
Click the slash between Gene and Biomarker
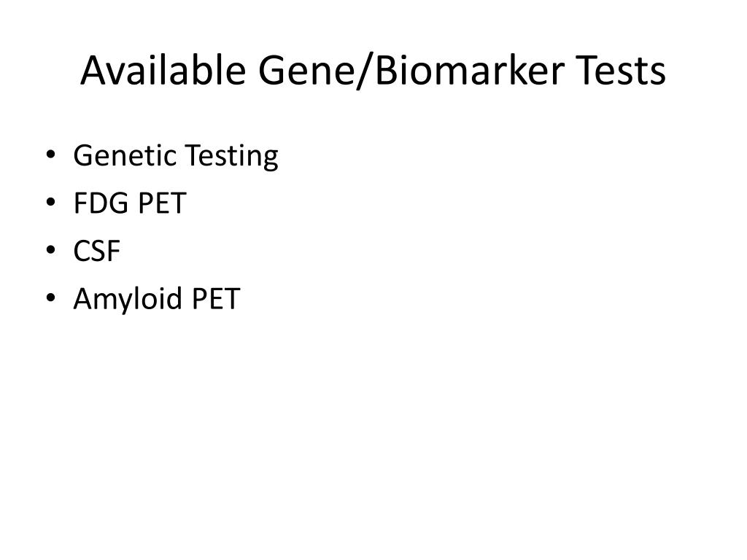tap(365, 71)
